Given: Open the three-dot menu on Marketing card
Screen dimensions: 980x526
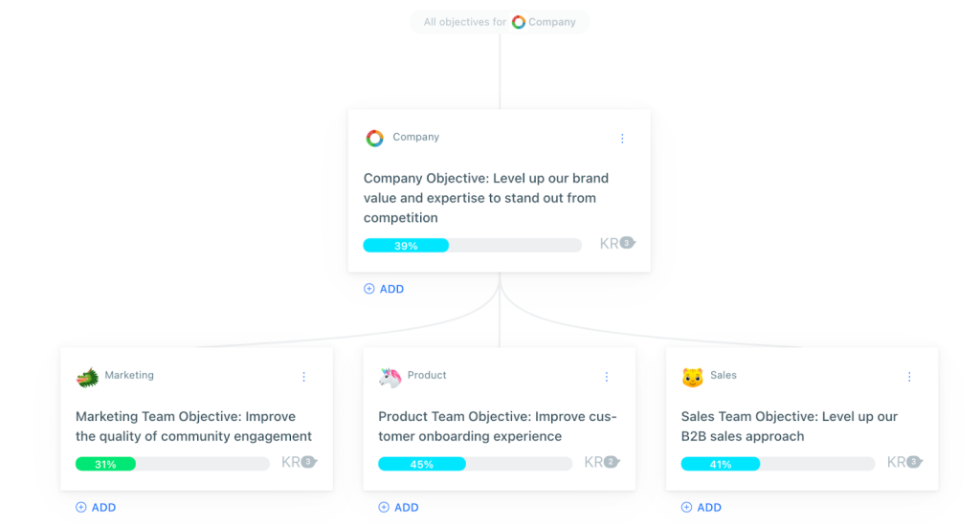Looking at the screenshot, I should pyautogui.click(x=304, y=377).
